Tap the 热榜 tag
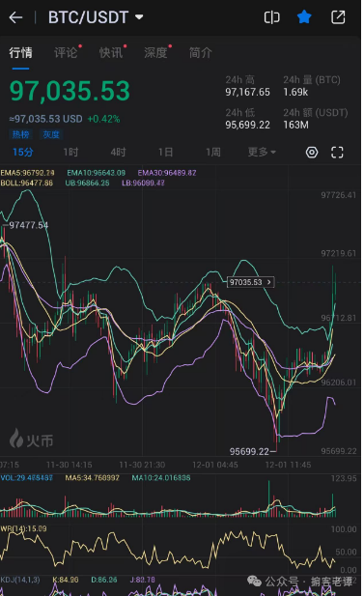Screen dimensions: 364x596 click(x=20, y=134)
